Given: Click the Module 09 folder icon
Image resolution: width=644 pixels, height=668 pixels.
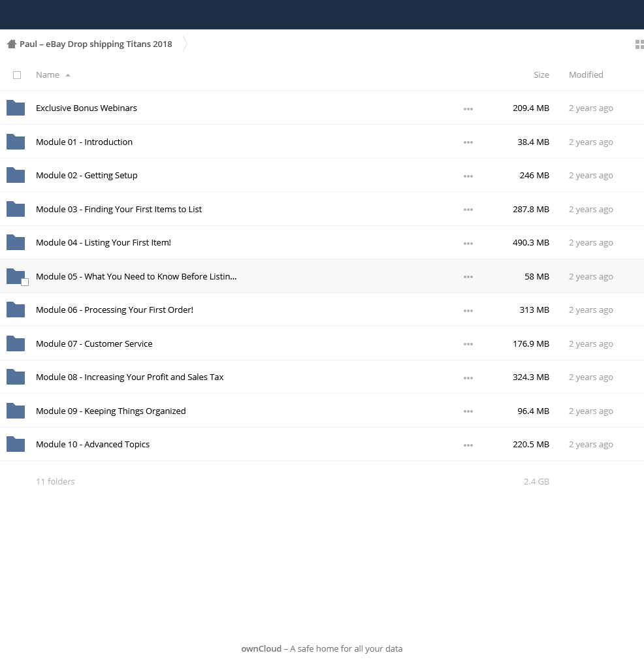Looking at the screenshot, I should point(16,411).
